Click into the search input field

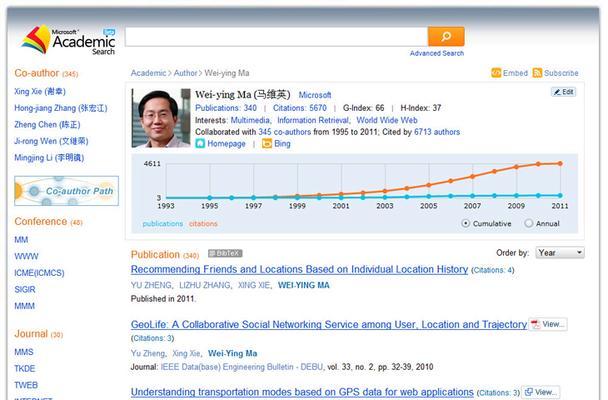point(276,36)
